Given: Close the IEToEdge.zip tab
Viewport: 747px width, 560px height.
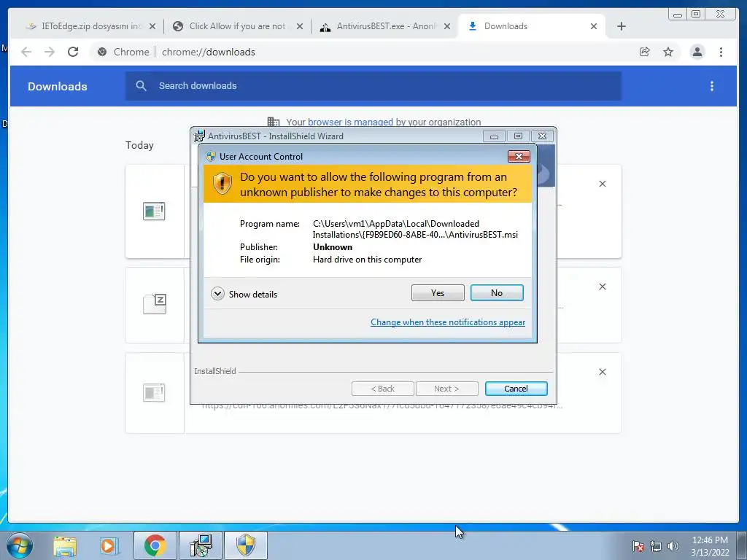Looking at the screenshot, I should tap(152, 27).
